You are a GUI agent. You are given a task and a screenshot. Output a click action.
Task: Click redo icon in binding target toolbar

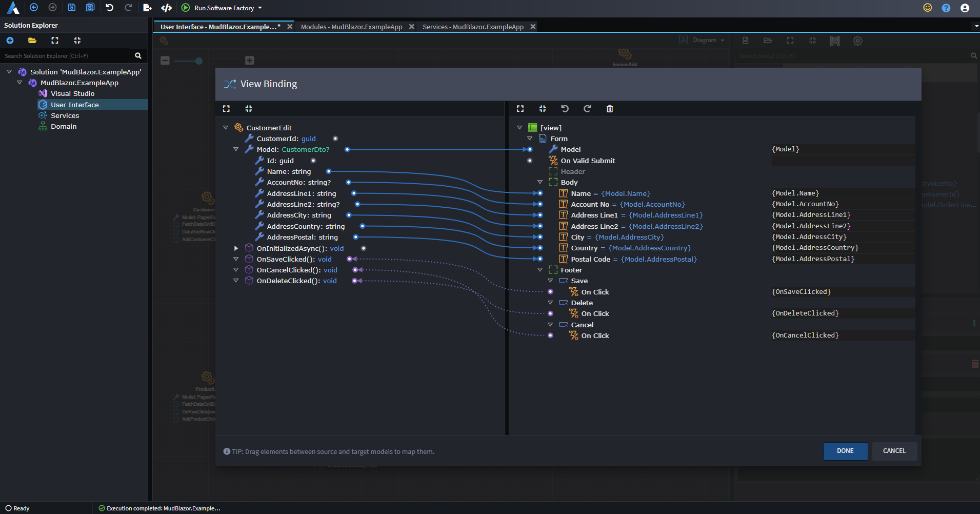[x=587, y=109]
